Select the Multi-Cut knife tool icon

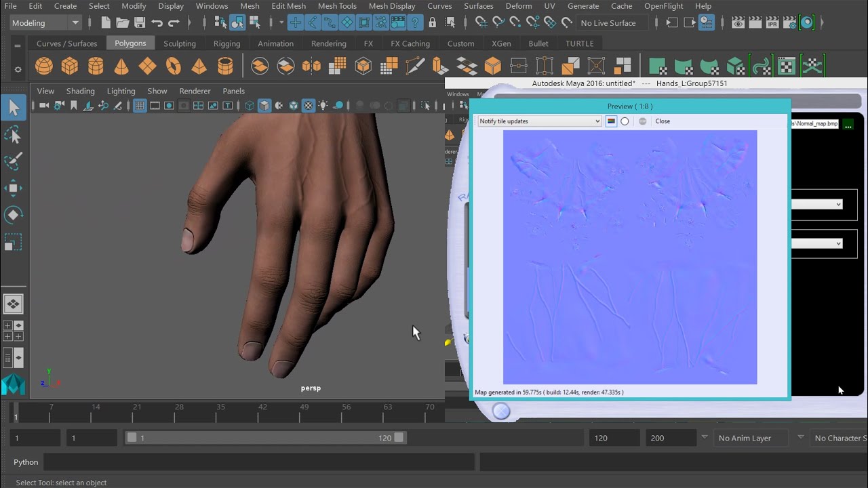coord(414,66)
